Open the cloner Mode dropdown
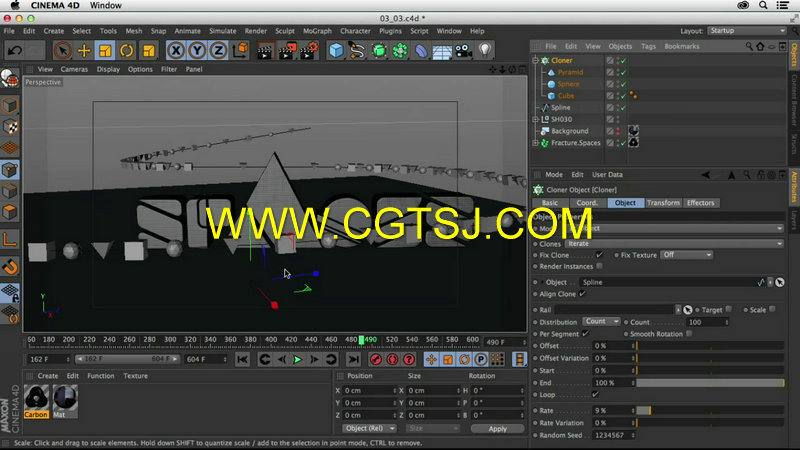 (x=674, y=229)
